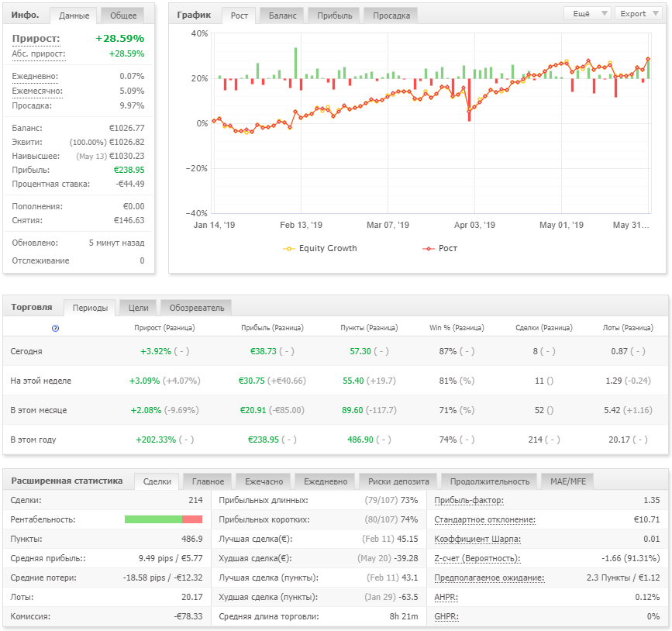Open the Ежечасно statistics tab
Image resolution: width=672 pixels, height=631 pixels.
(264, 481)
